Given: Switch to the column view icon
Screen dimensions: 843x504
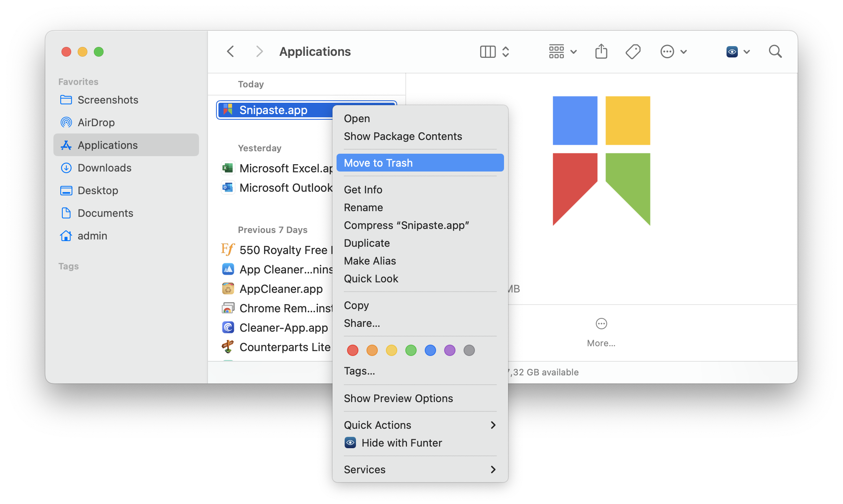Looking at the screenshot, I should click(x=487, y=52).
